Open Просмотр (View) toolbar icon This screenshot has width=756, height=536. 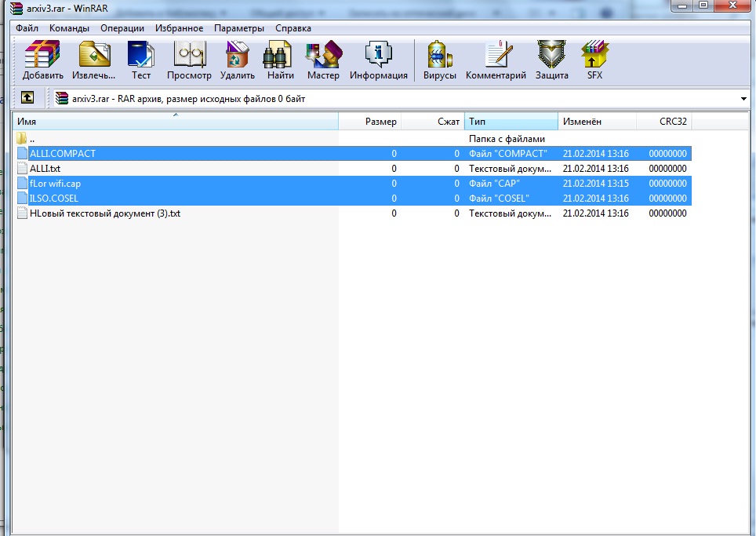(x=190, y=54)
